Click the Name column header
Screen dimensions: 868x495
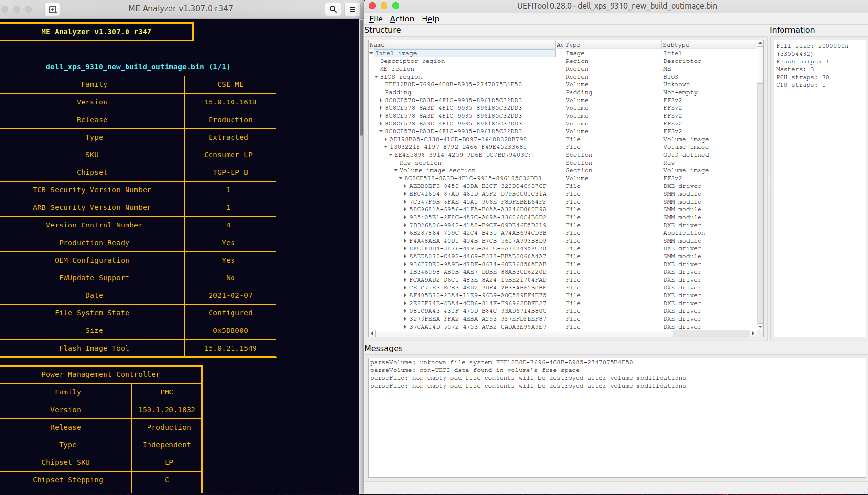pyautogui.click(x=377, y=45)
